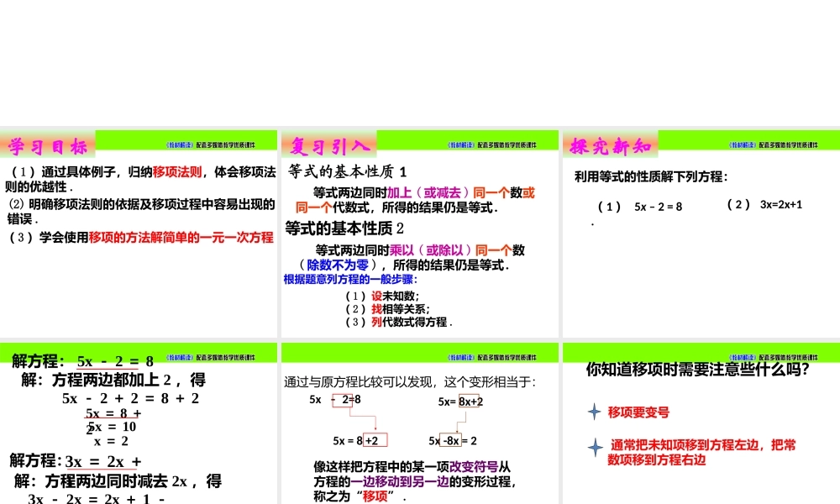Click the red 移项 term in quotation marks
840x504 pixels.
pyautogui.click(x=375, y=496)
